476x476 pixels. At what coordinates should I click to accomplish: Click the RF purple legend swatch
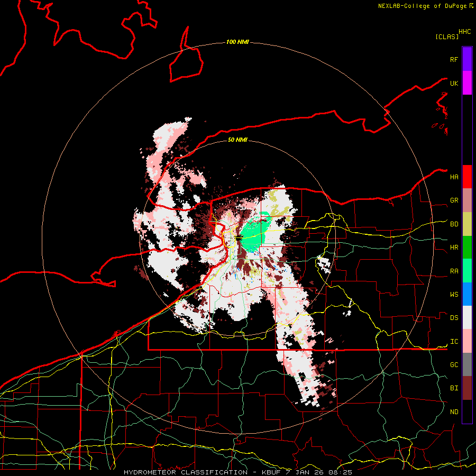coord(467,59)
